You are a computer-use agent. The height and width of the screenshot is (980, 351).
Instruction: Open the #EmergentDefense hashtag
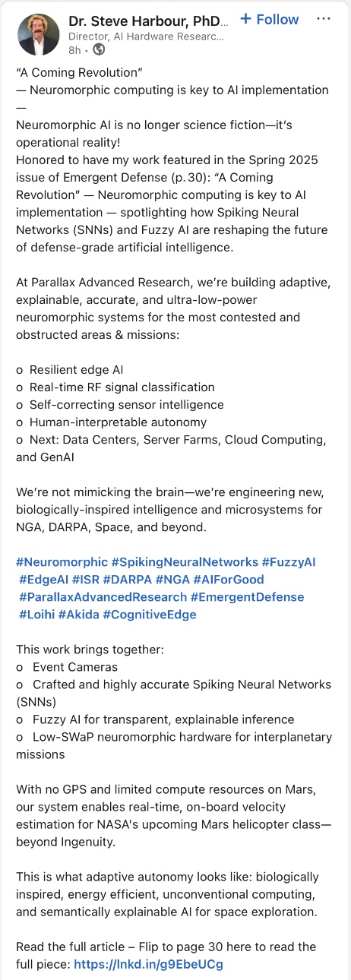point(247,597)
